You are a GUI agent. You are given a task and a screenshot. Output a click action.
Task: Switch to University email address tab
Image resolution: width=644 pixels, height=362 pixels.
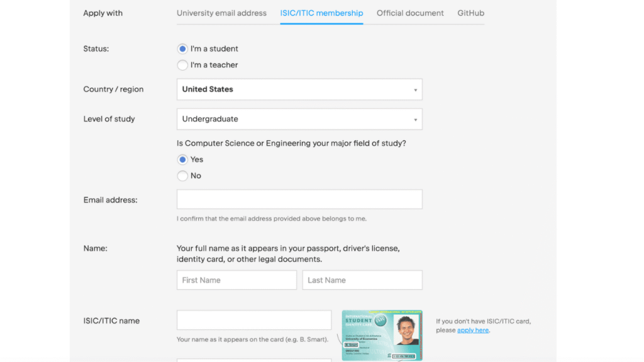click(221, 13)
